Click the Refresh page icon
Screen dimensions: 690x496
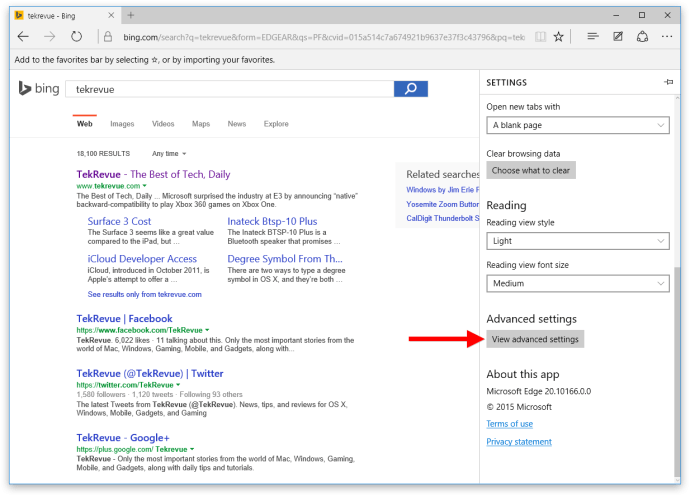pos(77,36)
